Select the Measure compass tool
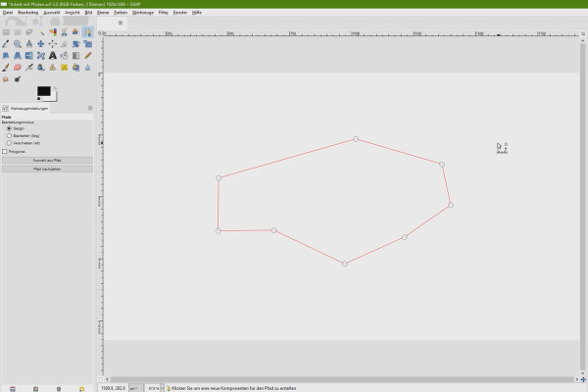The image size is (588, 392). pyautogui.click(x=28, y=44)
